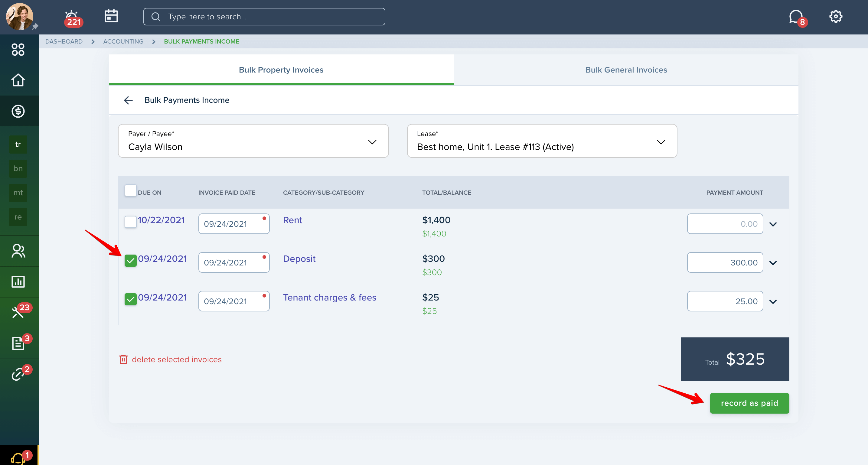Open the user profile avatar

tap(20, 17)
